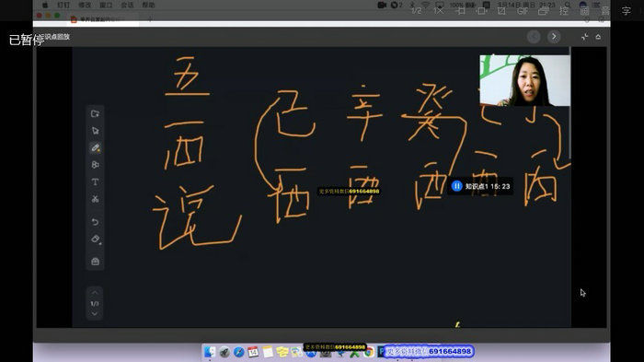Open the folder icon in the whiteboard toolbar

pos(95,113)
